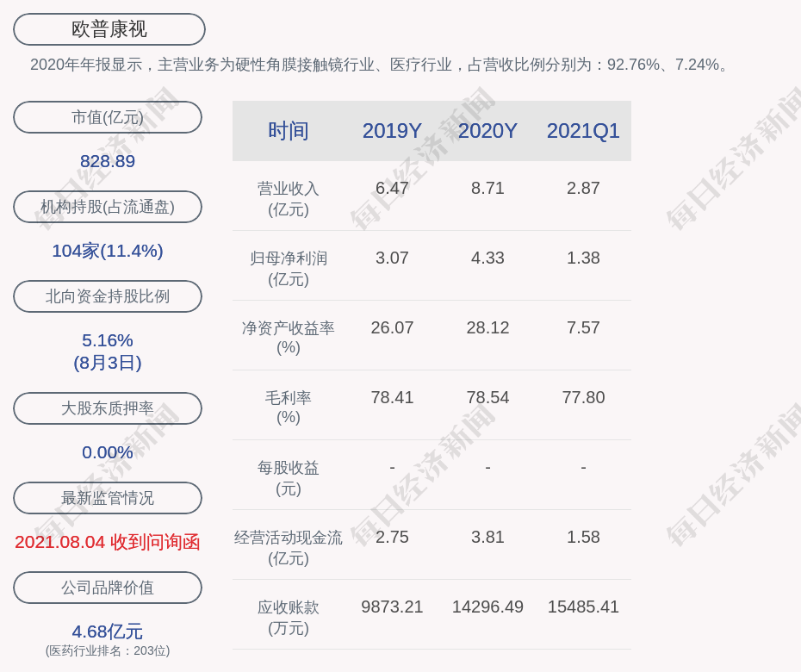Click the 归母净利润(亿元) row label
The width and height of the screenshot is (801, 672).
(289, 269)
